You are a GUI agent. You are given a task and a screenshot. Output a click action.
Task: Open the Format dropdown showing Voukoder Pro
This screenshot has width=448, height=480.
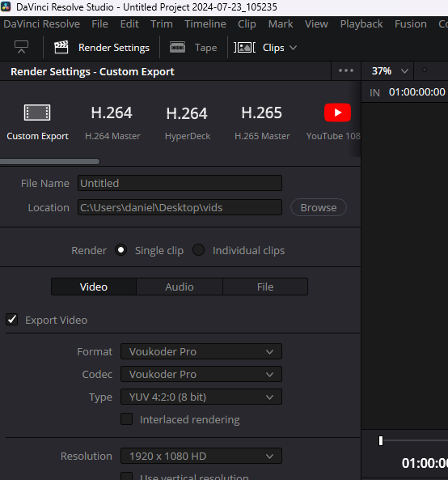tap(201, 351)
